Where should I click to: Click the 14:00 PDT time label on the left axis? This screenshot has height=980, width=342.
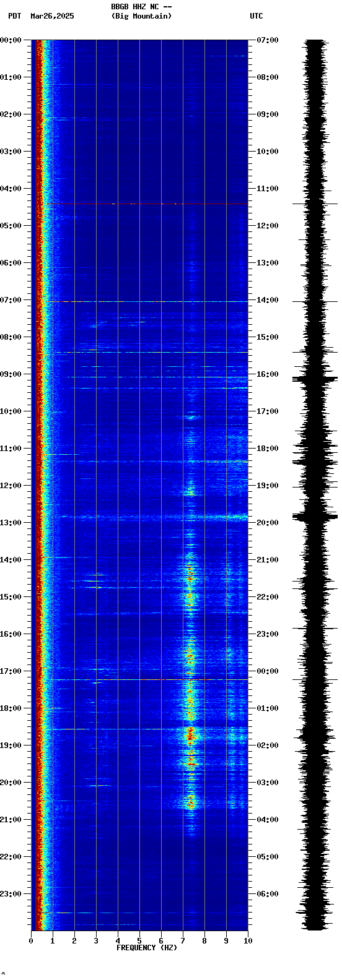[x=11, y=560]
